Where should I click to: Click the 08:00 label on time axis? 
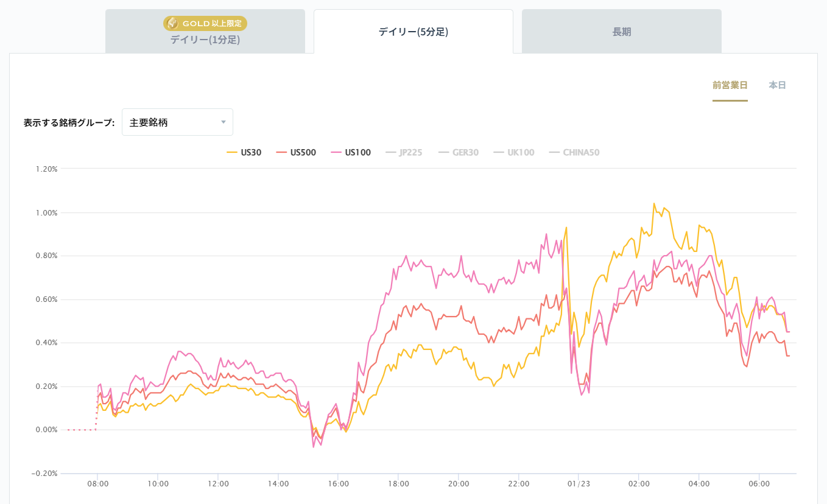[97, 485]
